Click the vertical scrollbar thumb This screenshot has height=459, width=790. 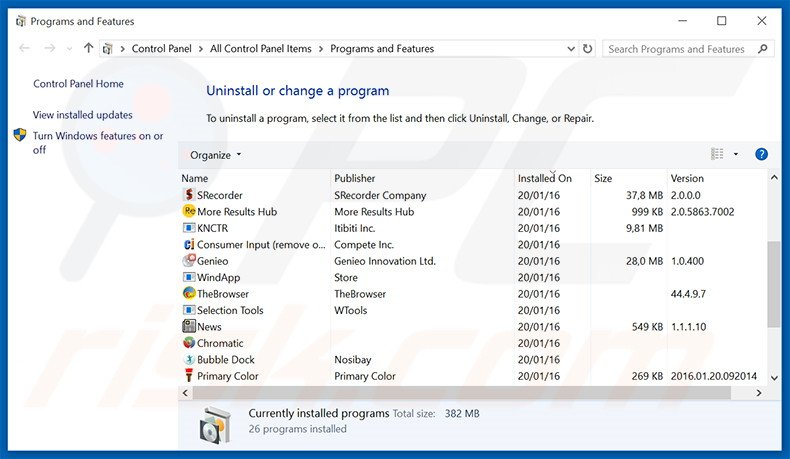774,284
